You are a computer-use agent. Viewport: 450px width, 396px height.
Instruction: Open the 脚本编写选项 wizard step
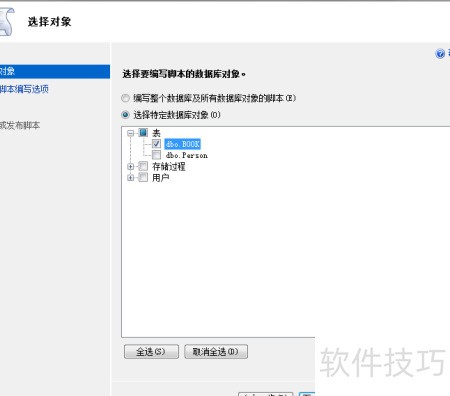pos(24,89)
